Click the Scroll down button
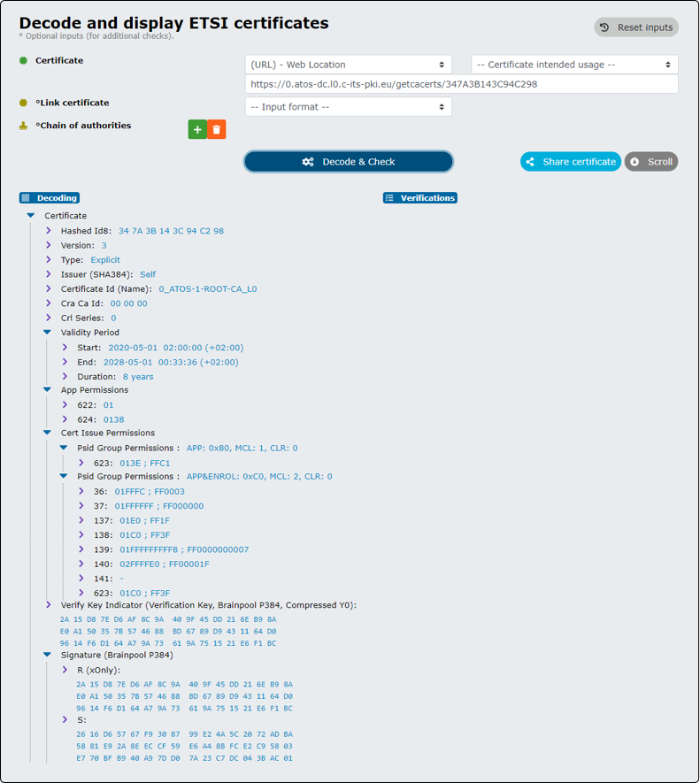The width and height of the screenshot is (700, 783). tap(651, 162)
